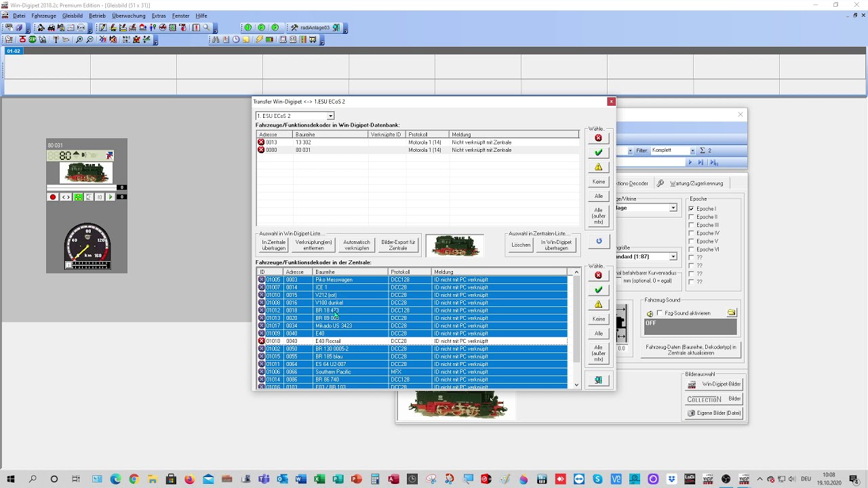Click green circle 2 toolbar icon
868x488 pixels.
click(x=261, y=28)
